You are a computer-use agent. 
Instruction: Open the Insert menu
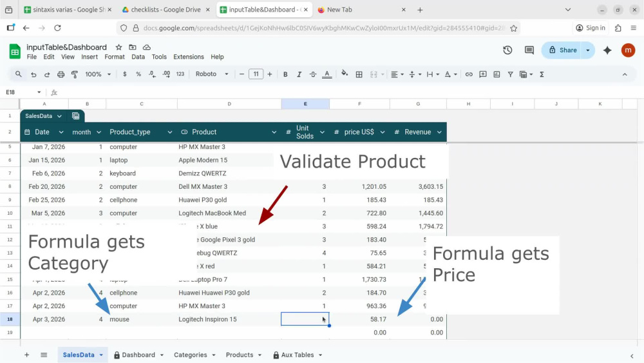pos(89,57)
